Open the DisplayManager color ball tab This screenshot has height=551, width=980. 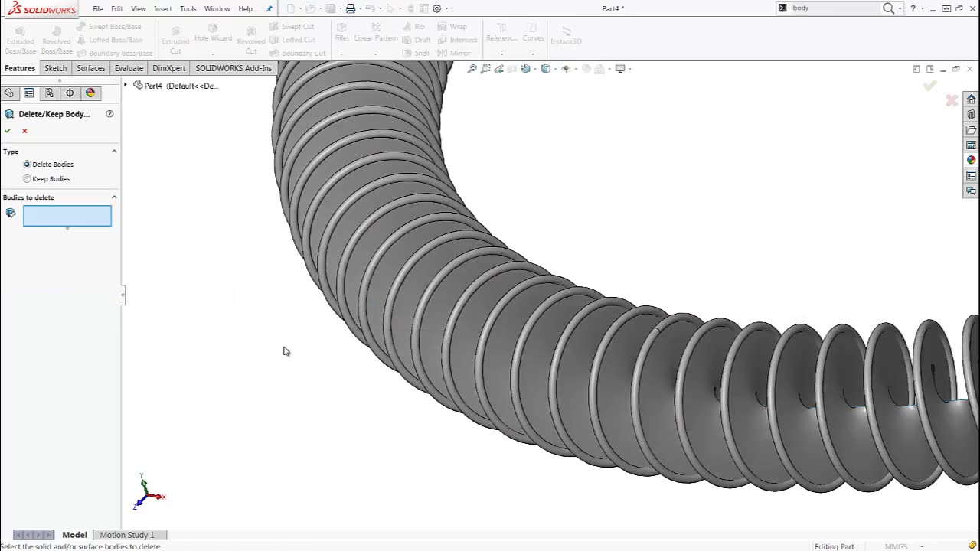(90, 93)
